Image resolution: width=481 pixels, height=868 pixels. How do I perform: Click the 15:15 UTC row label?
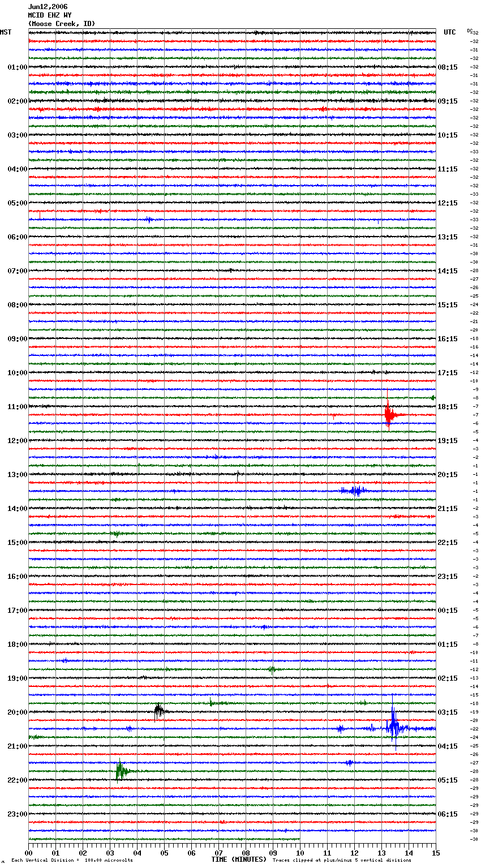pyautogui.click(x=448, y=305)
